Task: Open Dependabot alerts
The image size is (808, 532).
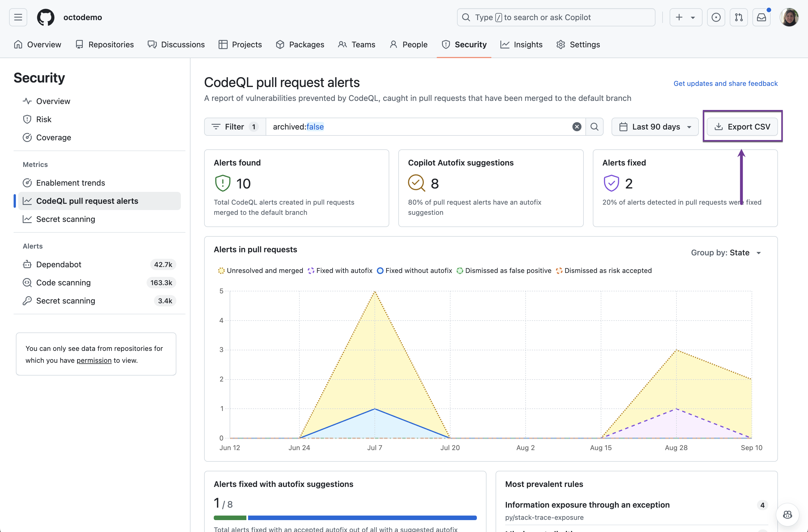Action: tap(99, 264)
